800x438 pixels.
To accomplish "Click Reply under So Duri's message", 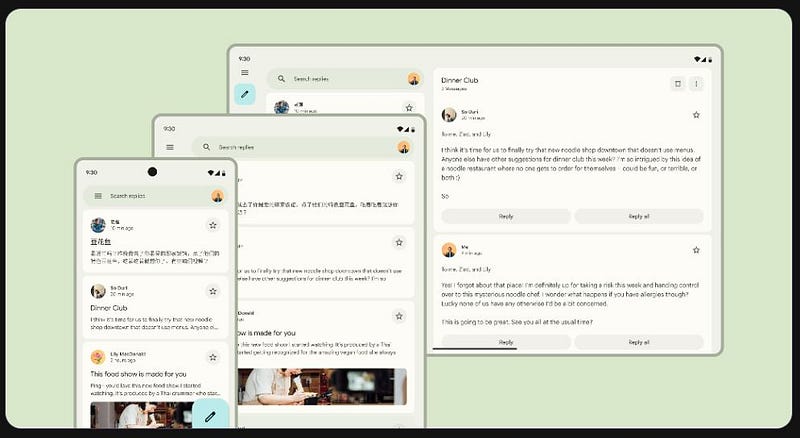I will [x=506, y=216].
